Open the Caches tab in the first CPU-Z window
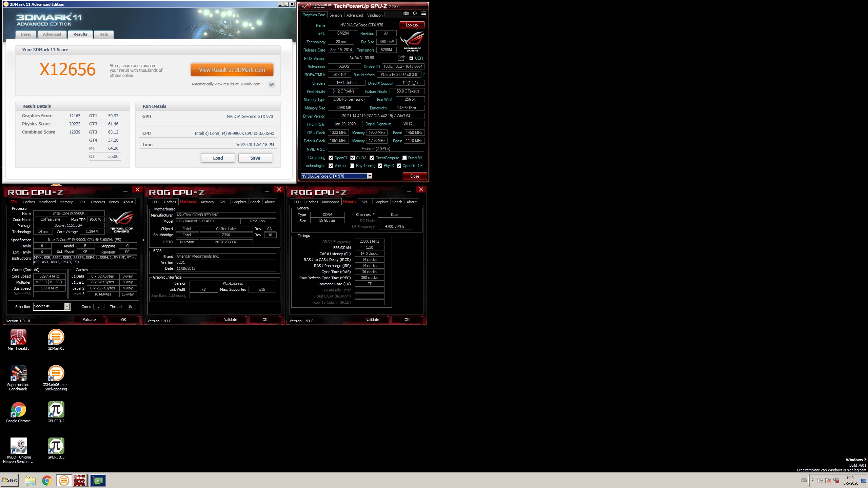Screen dimensions: 868x488 tap(28, 202)
